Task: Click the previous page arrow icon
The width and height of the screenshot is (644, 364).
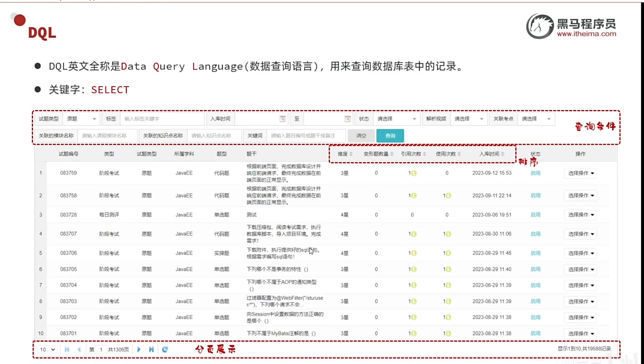Action: click(x=79, y=349)
